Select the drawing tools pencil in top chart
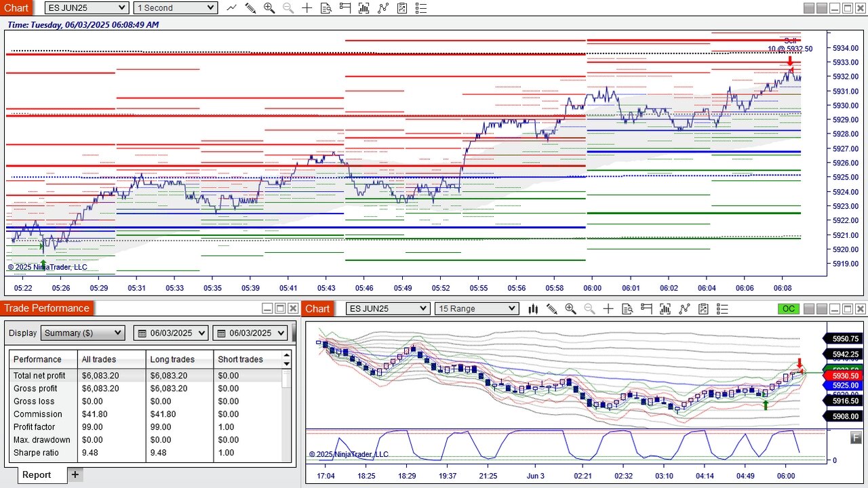 [x=250, y=8]
